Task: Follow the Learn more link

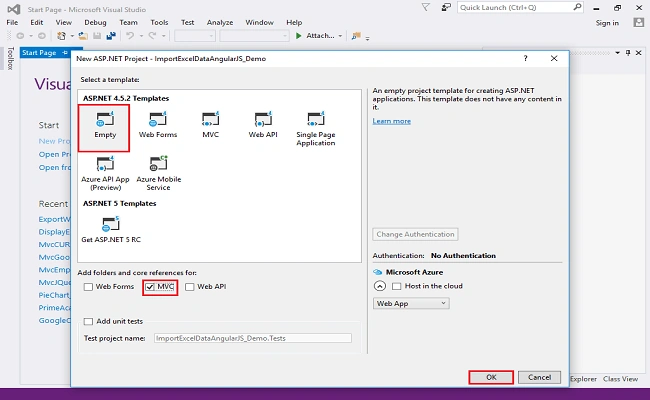Action: pyautogui.click(x=391, y=121)
